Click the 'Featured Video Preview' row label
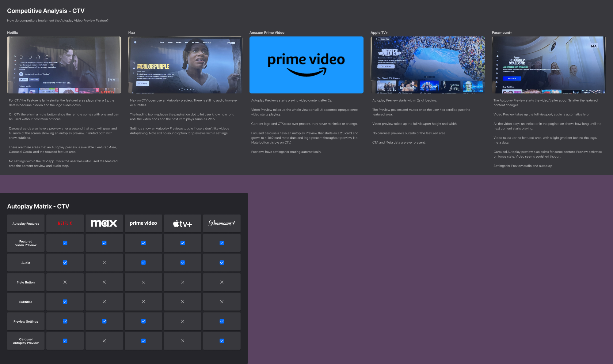The width and height of the screenshot is (613, 364). [x=26, y=243]
